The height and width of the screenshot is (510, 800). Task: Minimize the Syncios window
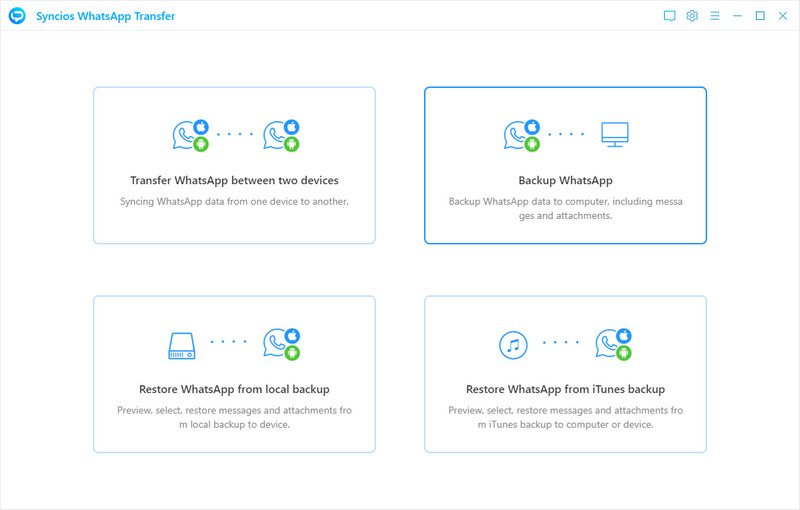[x=737, y=16]
